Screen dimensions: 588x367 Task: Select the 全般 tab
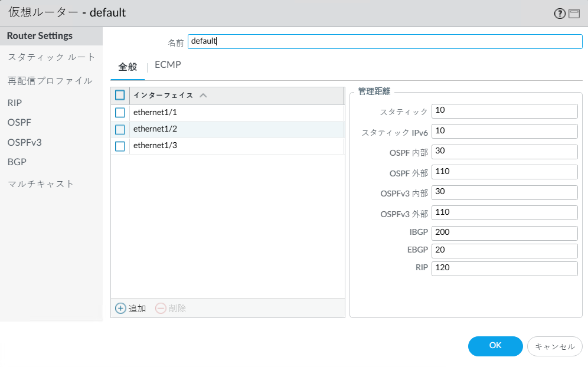(x=128, y=67)
